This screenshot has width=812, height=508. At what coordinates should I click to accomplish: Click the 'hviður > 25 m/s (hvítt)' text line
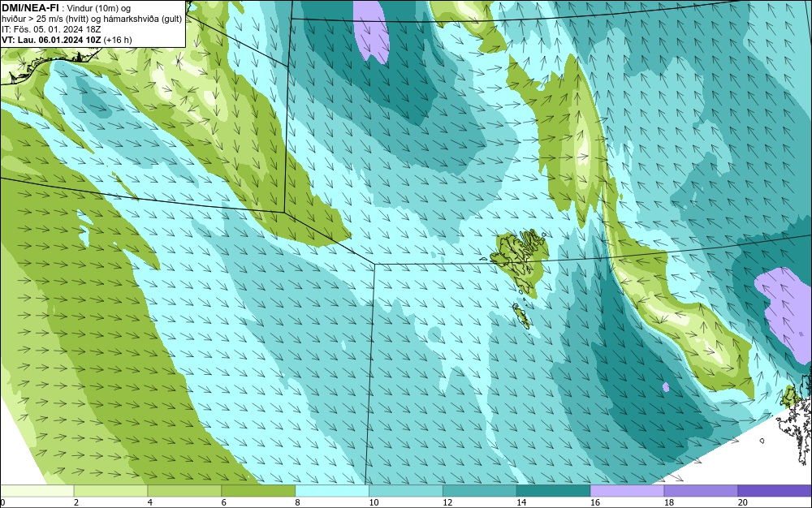point(45,19)
